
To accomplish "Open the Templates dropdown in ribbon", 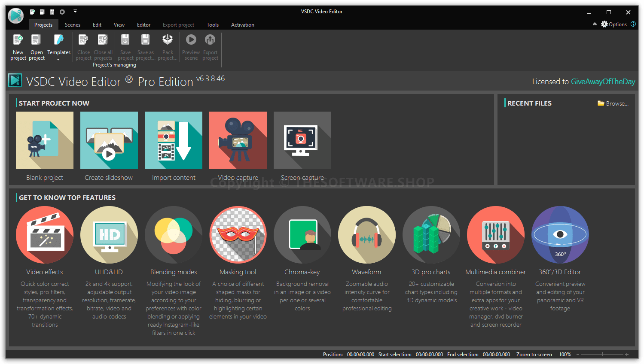I will coord(59,46).
